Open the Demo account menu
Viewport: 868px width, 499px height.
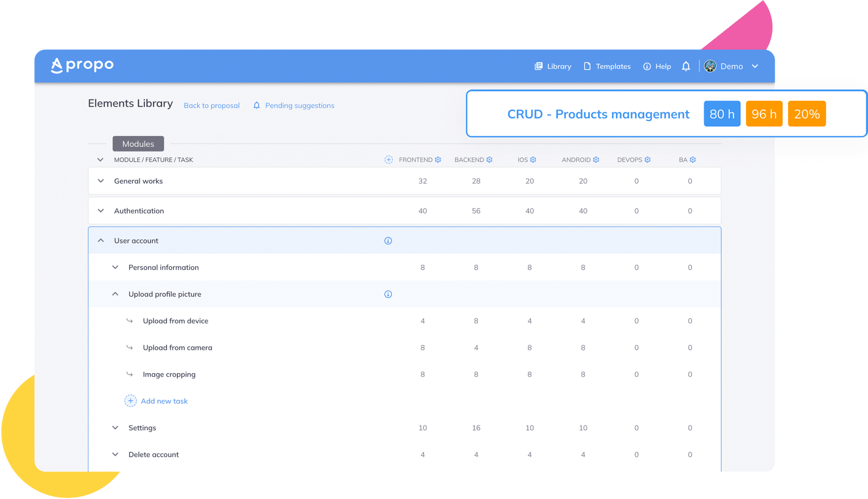(731, 66)
